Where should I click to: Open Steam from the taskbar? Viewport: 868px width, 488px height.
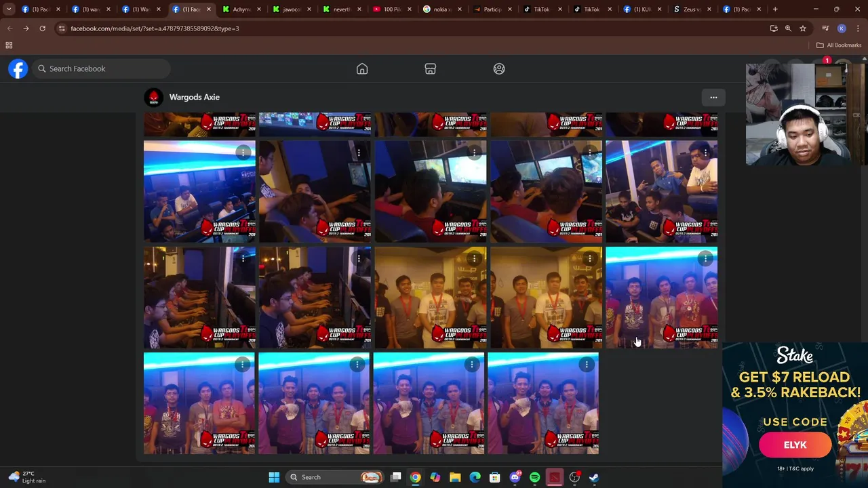(594, 477)
